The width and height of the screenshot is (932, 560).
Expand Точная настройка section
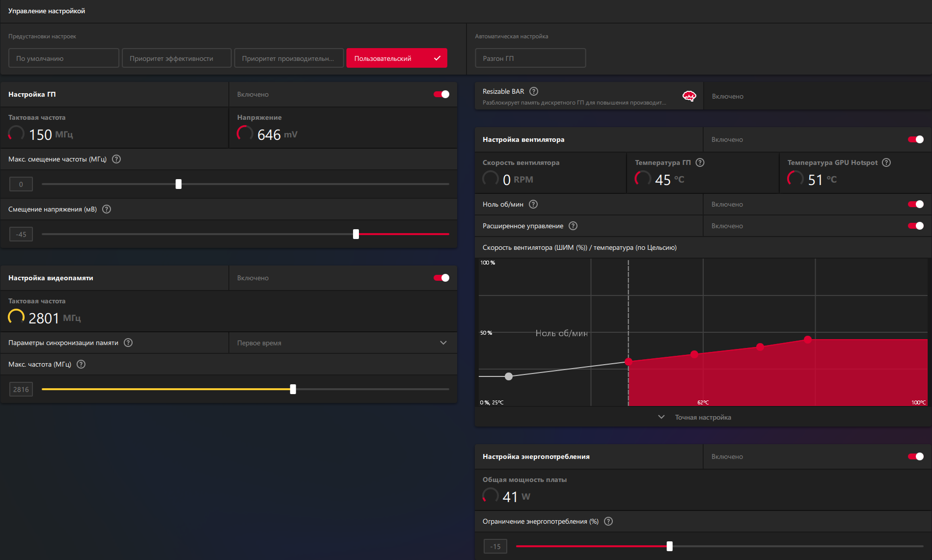coord(703,417)
